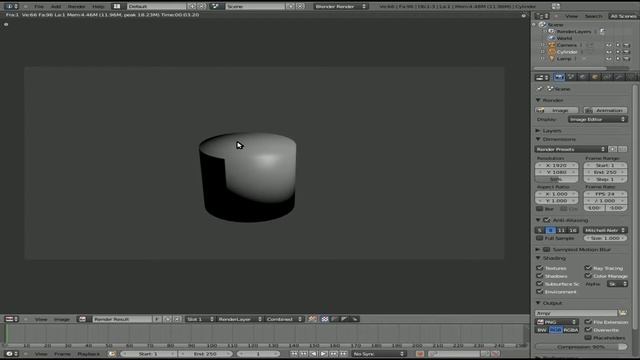Open the Render menu in top bar

[x=76, y=7]
